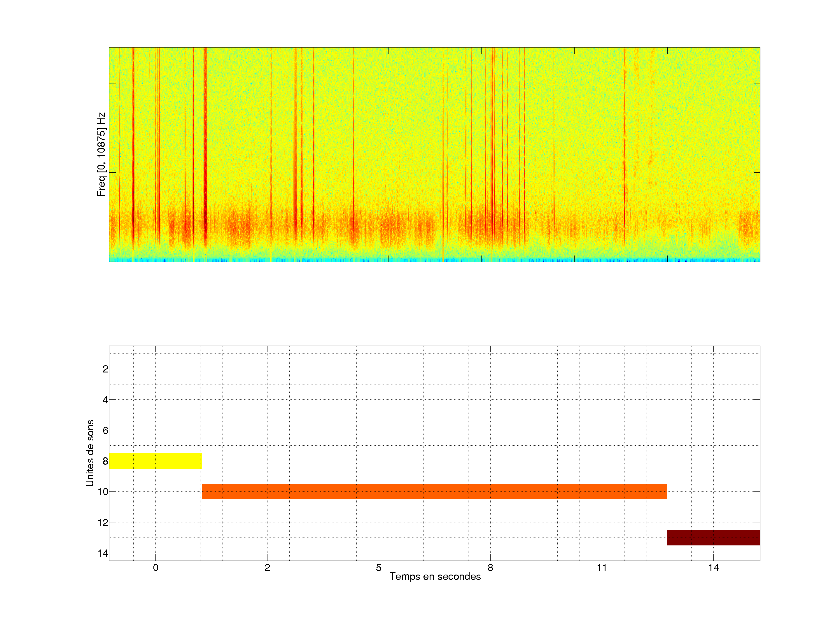The width and height of the screenshot is (840, 630).
Task: Click the blue band at spectrogram bottom
Action: click(x=434, y=260)
